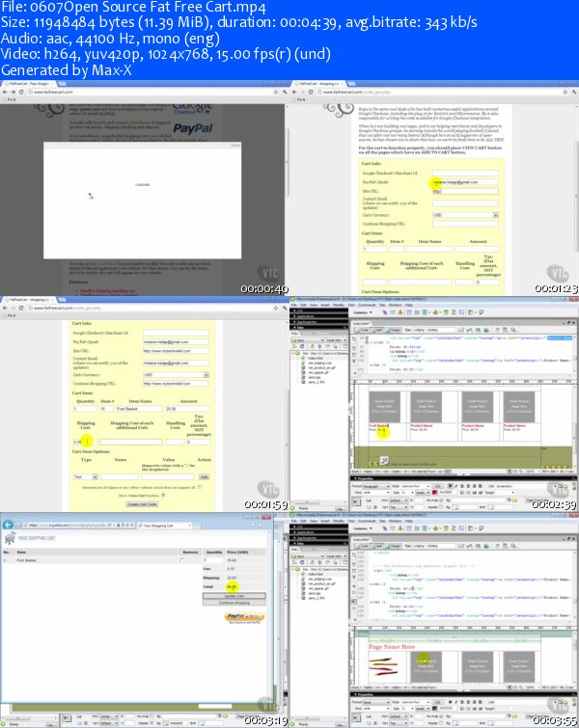Screen dimensions: 579x728
Task: Click PayPal logo in 00:00:40 frame
Action: point(193,128)
